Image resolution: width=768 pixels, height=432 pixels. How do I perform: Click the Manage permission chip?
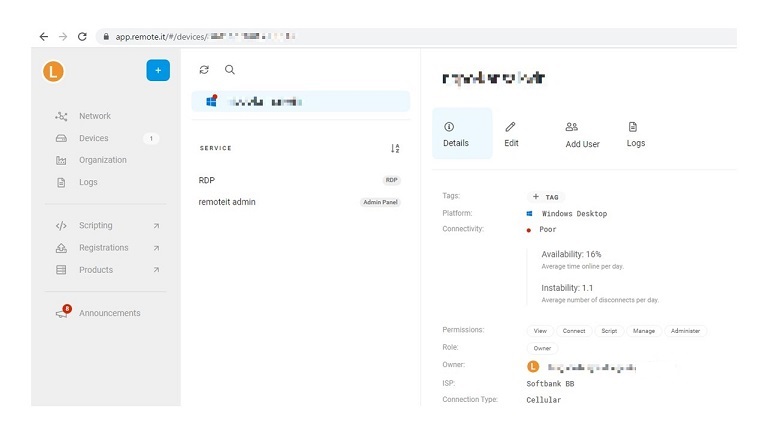pyautogui.click(x=644, y=331)
